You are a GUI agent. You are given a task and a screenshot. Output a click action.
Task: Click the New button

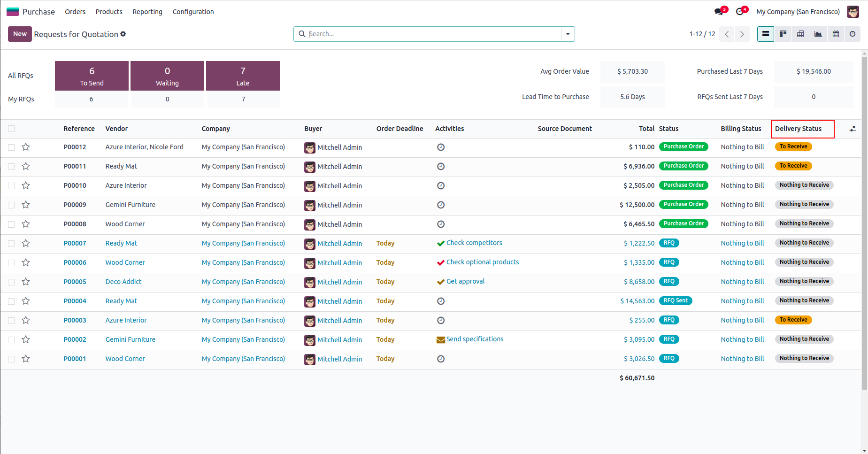(x=20, y=34)
